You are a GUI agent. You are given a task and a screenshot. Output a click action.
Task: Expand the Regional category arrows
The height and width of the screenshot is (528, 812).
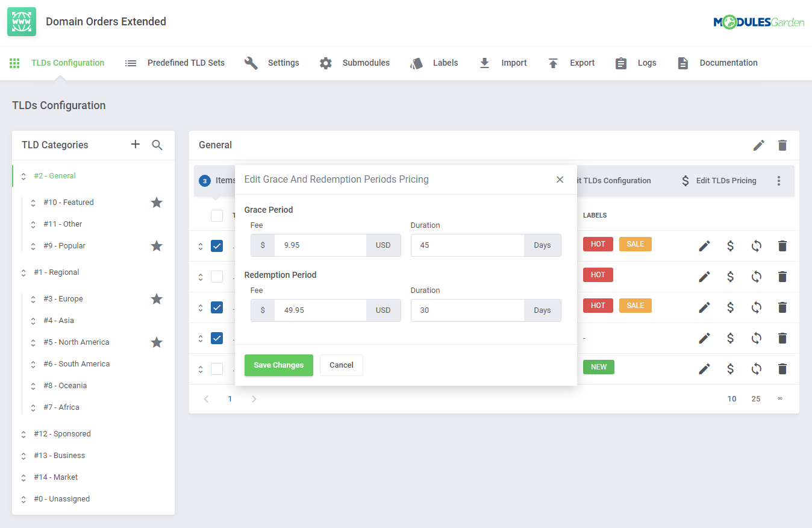pyautogui.click(x=23, y=272)
